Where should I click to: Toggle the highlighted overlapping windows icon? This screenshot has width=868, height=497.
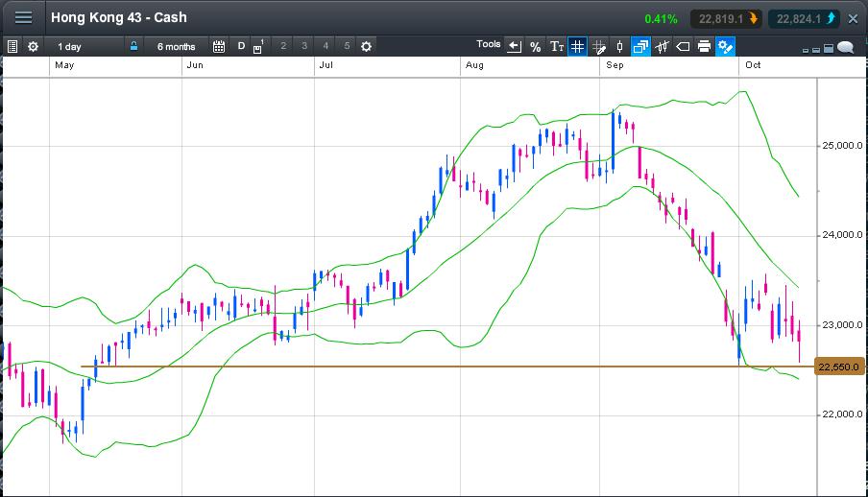(x=640, y=46)
